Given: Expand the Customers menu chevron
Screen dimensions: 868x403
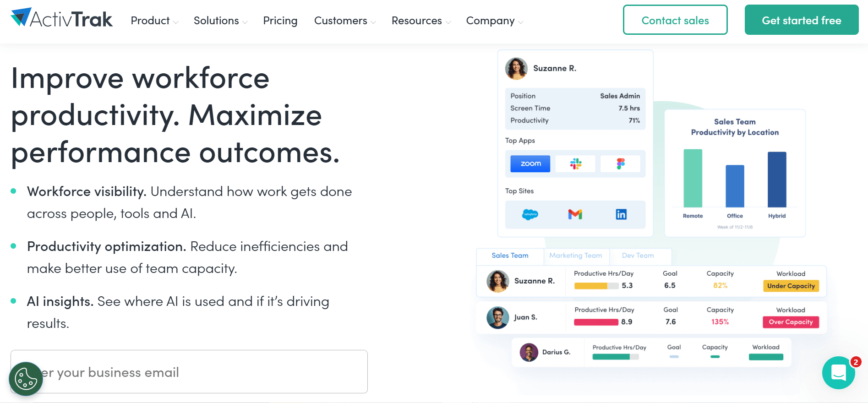Looking at the screenshot, I should pyautogui.click(x=373, y=22).
